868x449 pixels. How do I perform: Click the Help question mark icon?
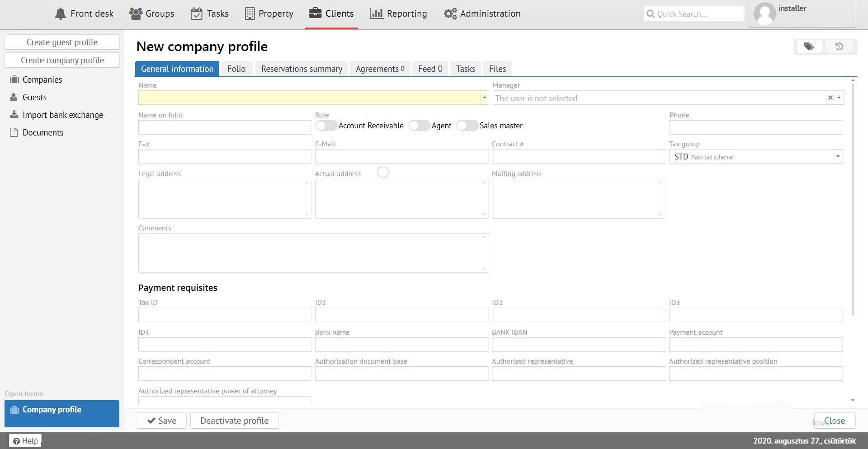(x=16, y=441)
